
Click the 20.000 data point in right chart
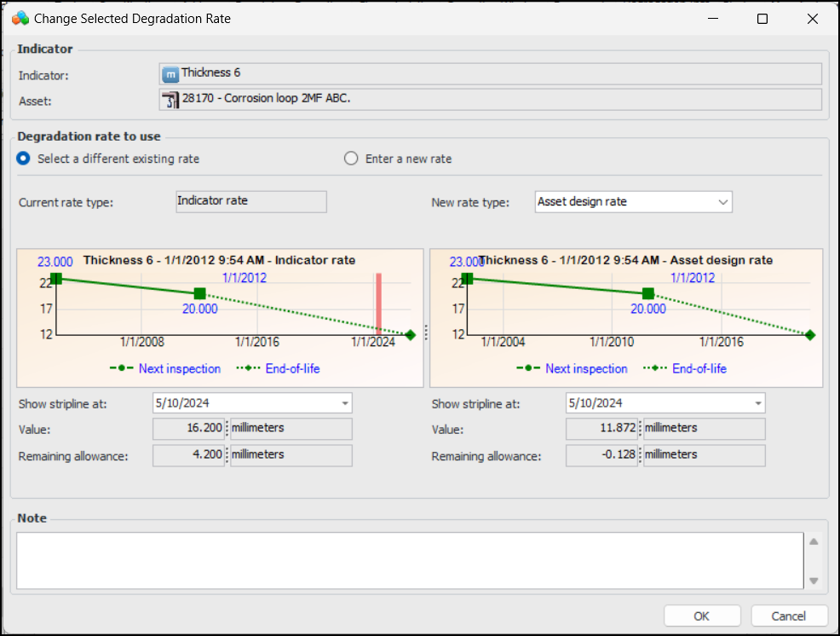[648, 293]
